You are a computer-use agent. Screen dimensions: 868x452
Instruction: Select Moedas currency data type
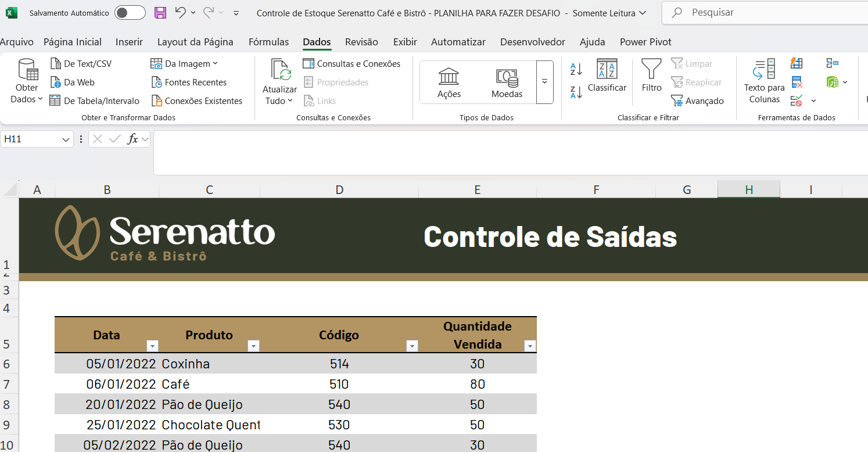click(x=507, y=82)
